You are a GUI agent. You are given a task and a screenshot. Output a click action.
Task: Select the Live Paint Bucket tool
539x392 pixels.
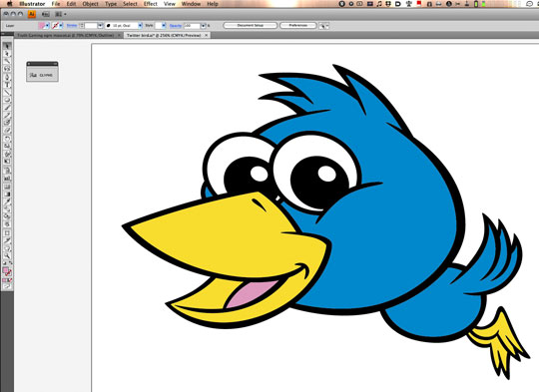7,216
